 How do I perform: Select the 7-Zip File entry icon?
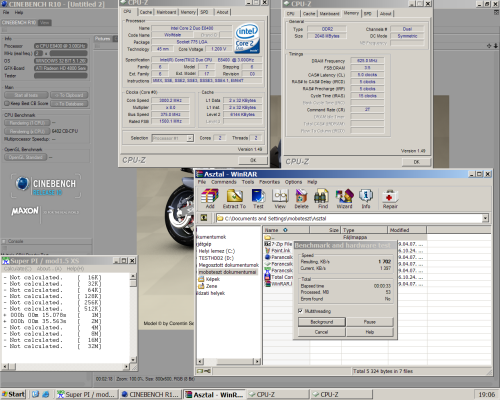[x=267, y=244]
